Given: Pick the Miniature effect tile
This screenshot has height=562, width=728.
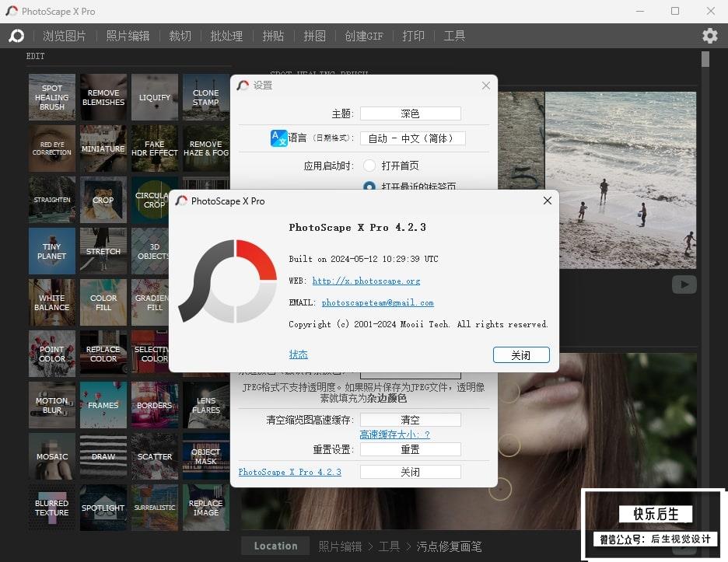Looking at the screenshot, I should click(x=103, y=148).
